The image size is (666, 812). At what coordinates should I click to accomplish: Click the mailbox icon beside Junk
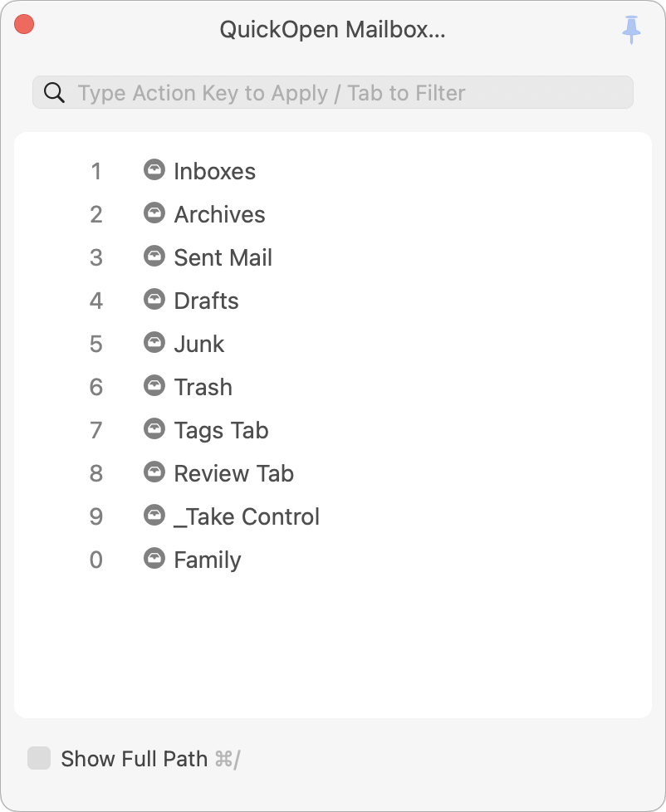point(154,343)
